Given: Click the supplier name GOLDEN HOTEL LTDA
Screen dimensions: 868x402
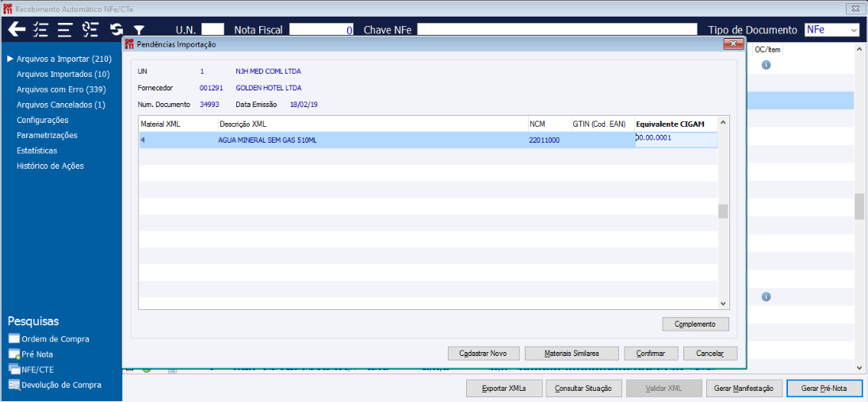Looking at the screenshot, I should click(x=269, y=88).
